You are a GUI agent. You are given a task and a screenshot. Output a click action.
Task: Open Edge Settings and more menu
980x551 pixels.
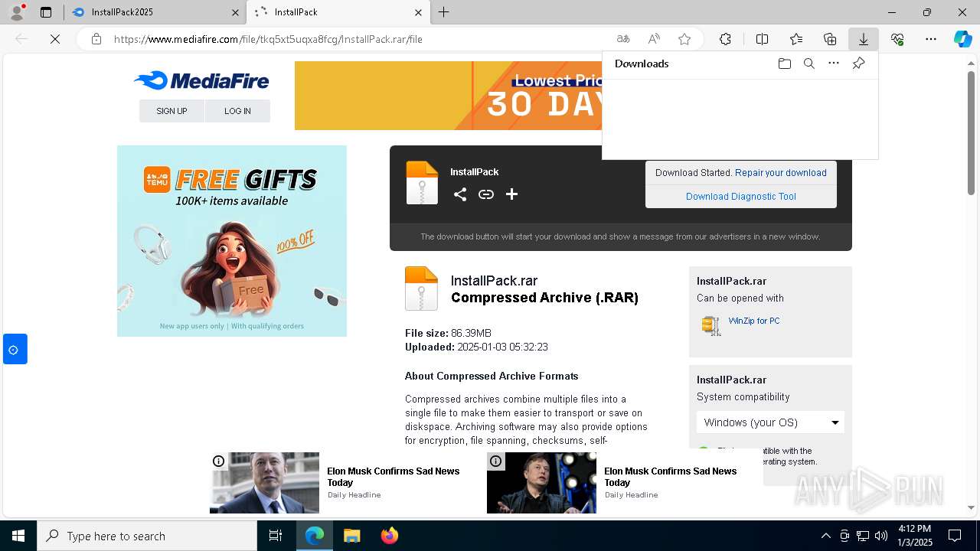pos(931,39)
